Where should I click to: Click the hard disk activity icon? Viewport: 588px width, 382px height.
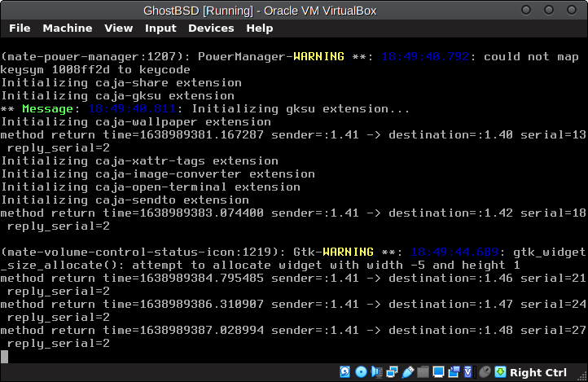click(x=345, y=372)
